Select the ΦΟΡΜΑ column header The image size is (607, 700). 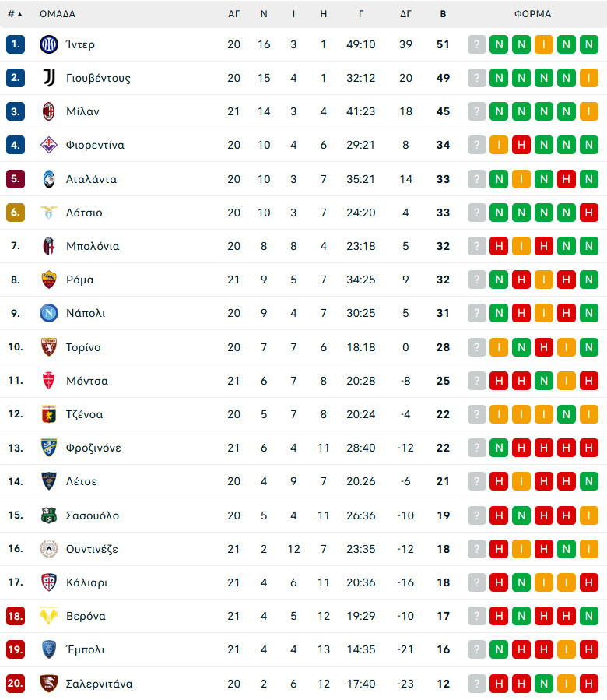pyautogui.click(x=532, y=14)
